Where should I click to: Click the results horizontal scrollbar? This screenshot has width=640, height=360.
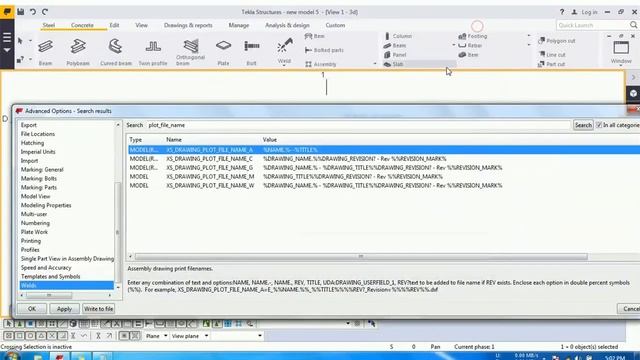[361, 257]
